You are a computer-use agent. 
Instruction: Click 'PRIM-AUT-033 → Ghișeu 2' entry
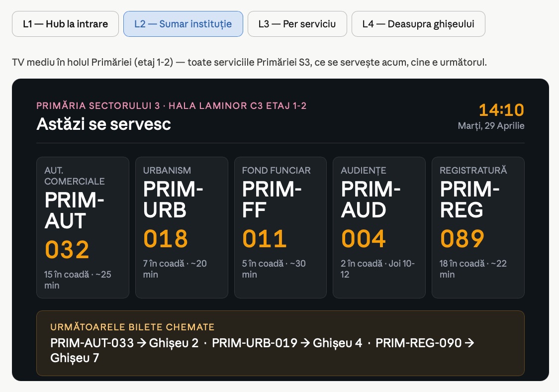(x=124, y=343)
